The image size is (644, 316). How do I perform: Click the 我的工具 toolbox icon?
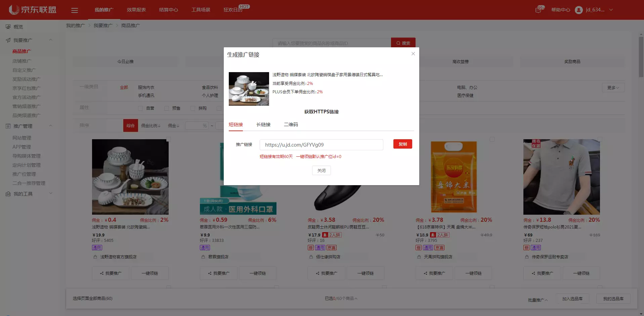pyautogui.click(x=8, y=194)
